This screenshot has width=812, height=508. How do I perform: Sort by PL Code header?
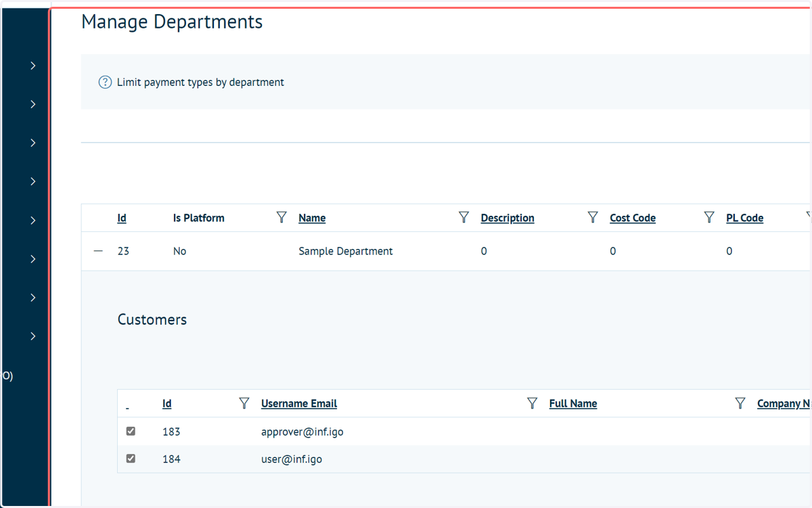pos(744,218)
